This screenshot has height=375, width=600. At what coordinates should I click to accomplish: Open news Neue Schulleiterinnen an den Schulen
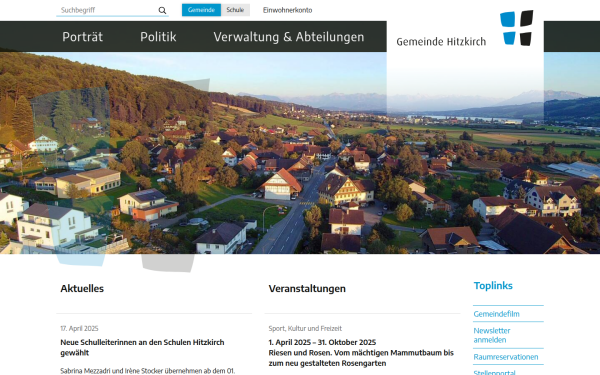(142, 347)
